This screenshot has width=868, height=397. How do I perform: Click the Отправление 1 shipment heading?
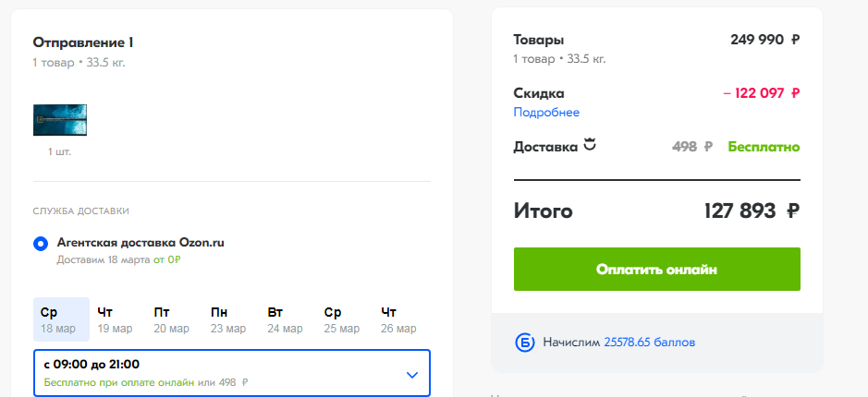[x=83, y=42]
